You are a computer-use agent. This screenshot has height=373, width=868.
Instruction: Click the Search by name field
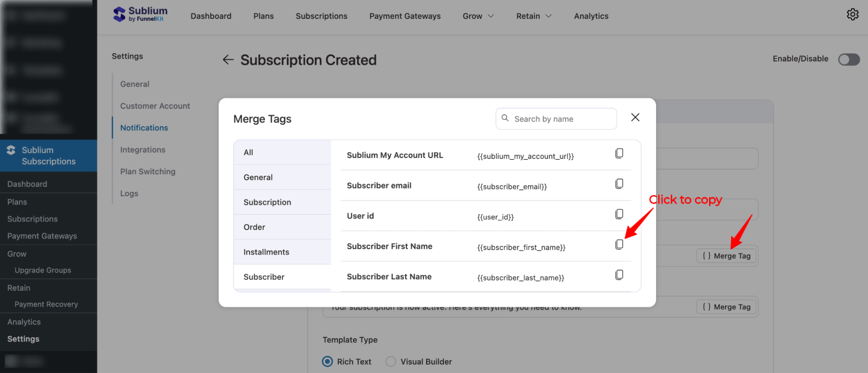[556, 119]
